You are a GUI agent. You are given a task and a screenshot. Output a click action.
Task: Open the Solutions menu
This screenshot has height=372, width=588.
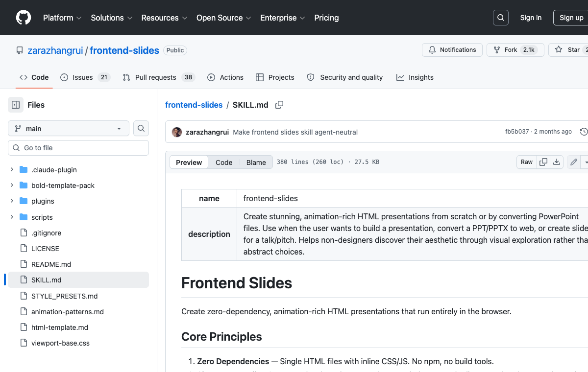112,18
